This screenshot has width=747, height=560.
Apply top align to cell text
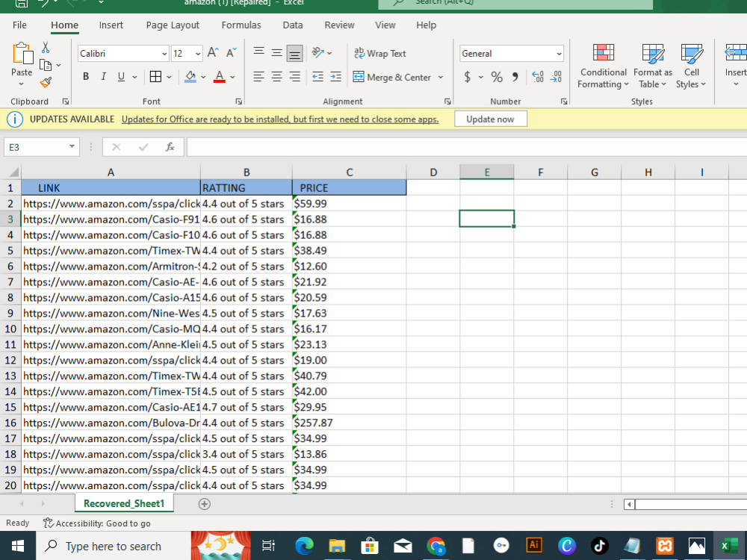coord(258,52)
